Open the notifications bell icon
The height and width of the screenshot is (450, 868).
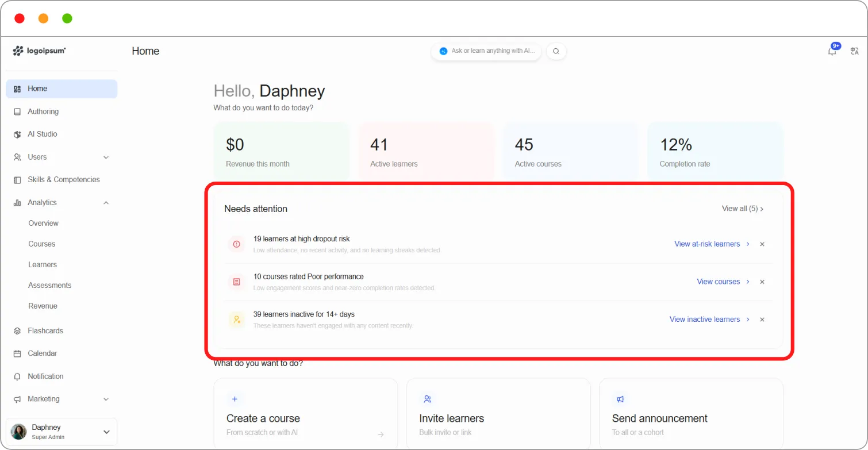832,51
